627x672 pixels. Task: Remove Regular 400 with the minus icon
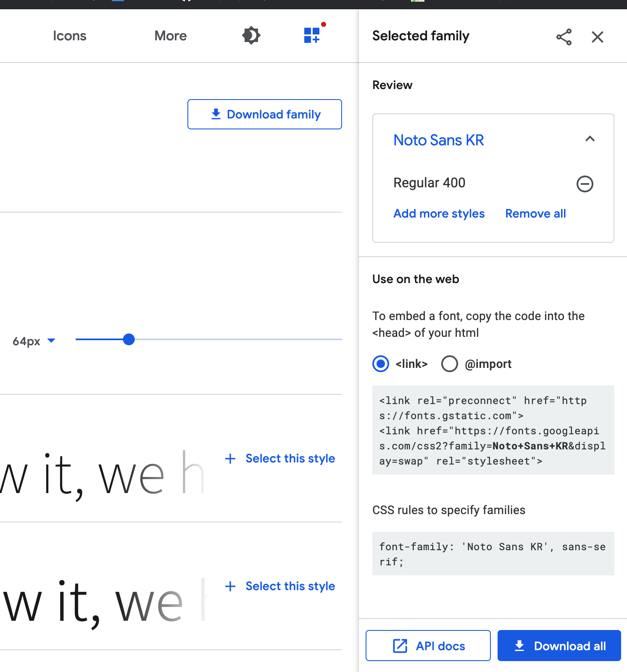click(x=585, y=184)
